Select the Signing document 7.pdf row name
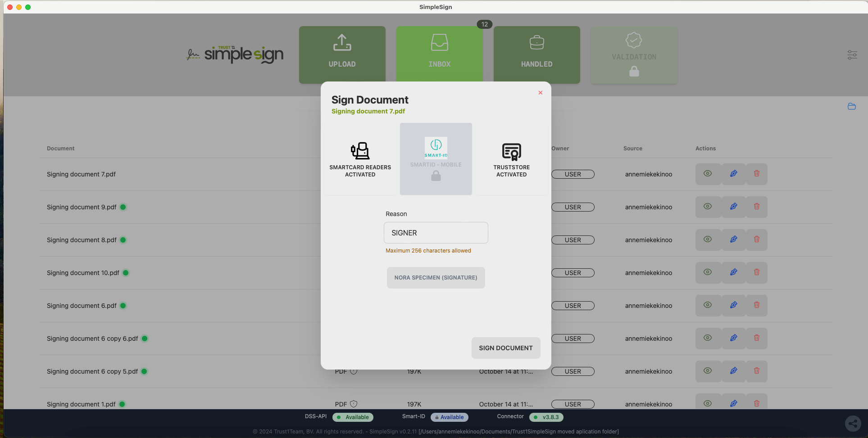868x438 pixels. point(81,174)
